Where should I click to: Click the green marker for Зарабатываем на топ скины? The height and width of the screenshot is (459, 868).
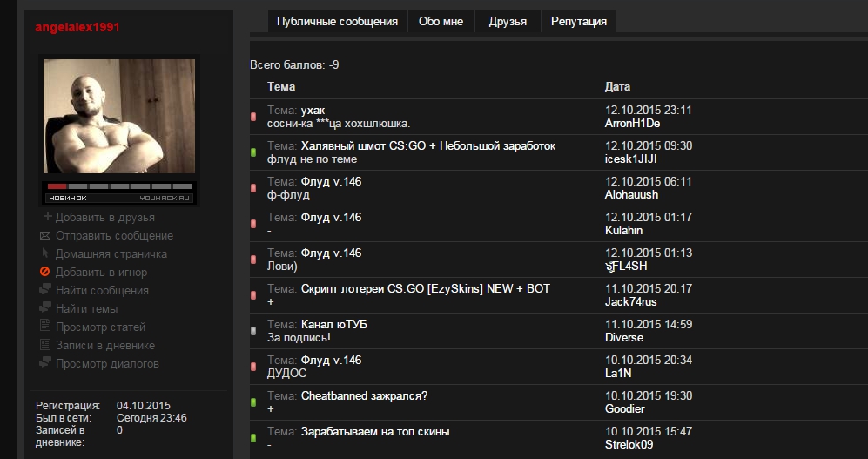coord(253,438)
